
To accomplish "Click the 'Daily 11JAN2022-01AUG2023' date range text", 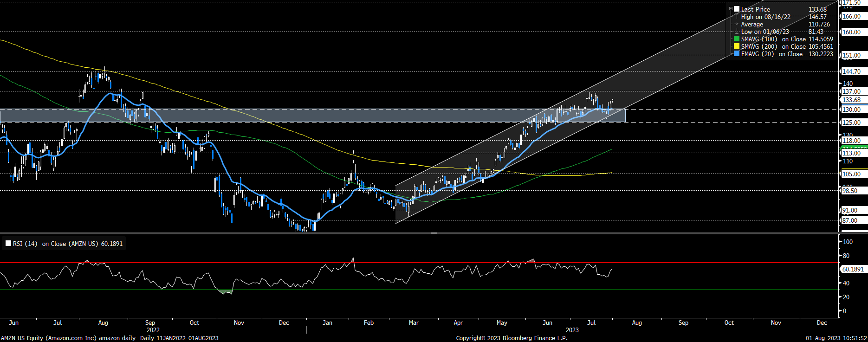I will coord(179,338).
